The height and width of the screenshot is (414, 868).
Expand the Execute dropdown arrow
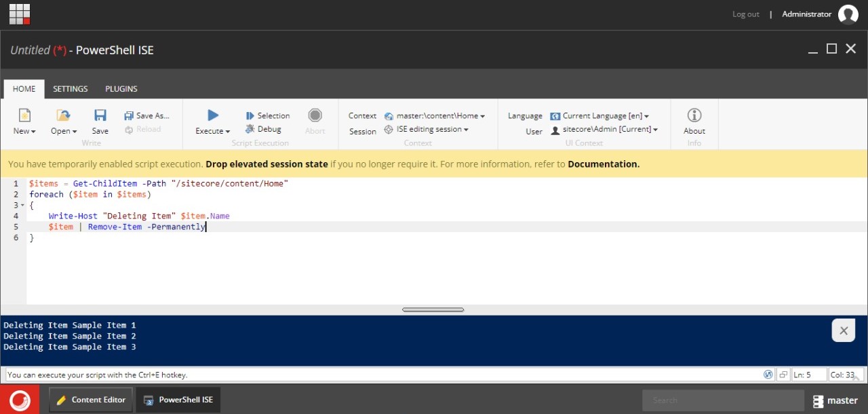227,132
